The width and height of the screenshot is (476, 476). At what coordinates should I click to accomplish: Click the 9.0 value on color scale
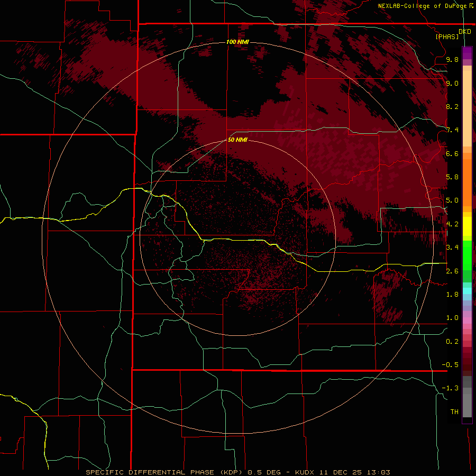(452, 83)
